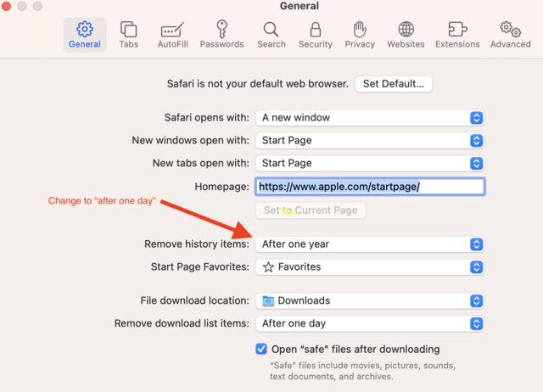This screenshot has width=543, height=392.
Task: Switch to the Websites globe pane
Action: [406, 34]
